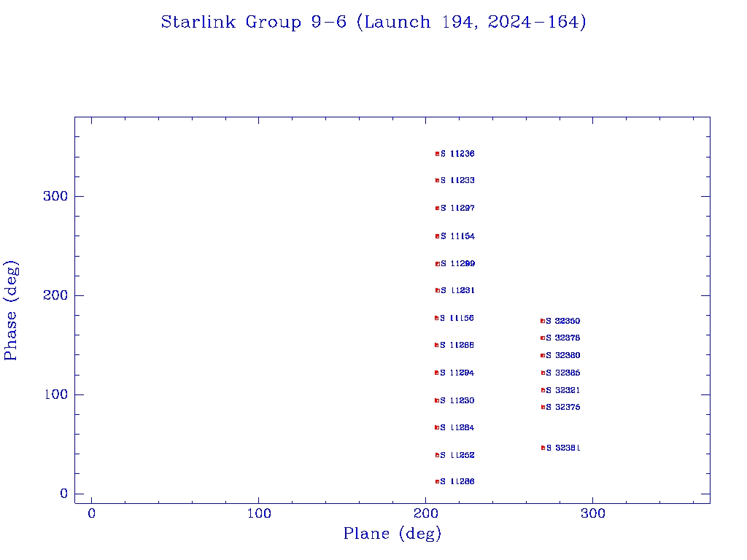Select the S 11294 satellite label
Image resolution: width=747 pixels, height=560 pixels.
pos(457,373)
